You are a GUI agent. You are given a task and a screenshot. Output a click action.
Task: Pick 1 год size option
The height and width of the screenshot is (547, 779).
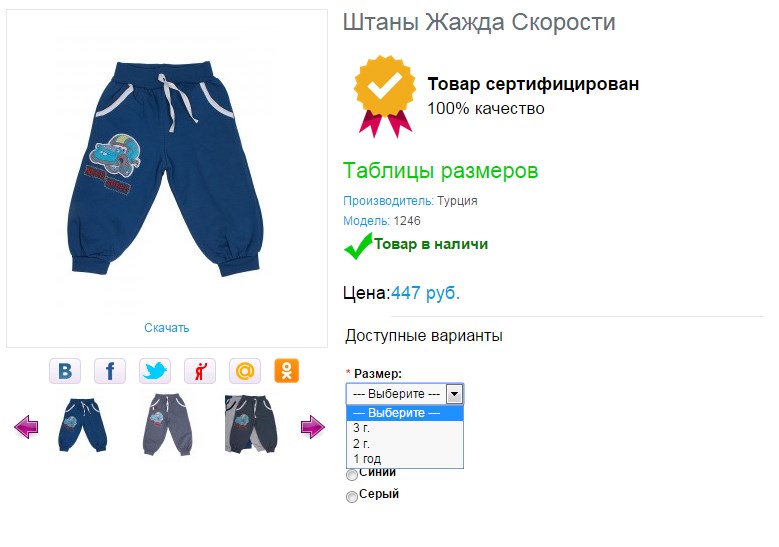coord(405,459)
